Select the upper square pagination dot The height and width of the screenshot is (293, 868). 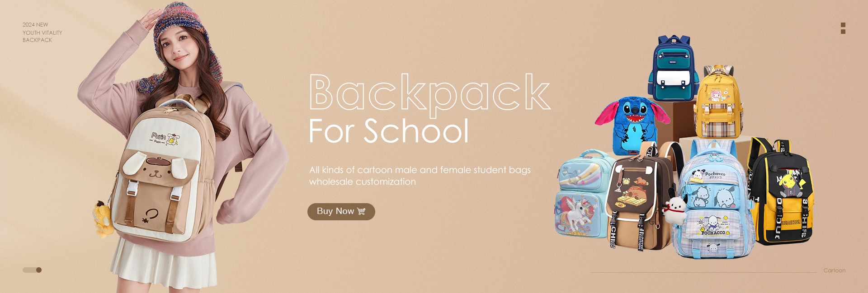pyautogui.click(x=843, y=25)
